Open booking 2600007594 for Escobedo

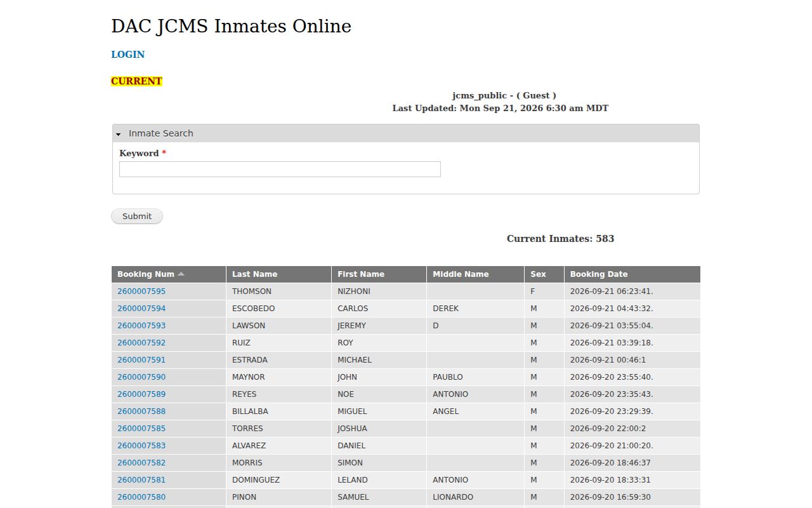141,309
